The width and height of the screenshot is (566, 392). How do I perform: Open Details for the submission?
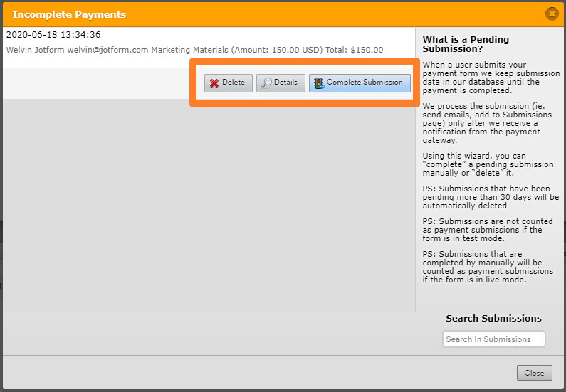pos(281,83)
